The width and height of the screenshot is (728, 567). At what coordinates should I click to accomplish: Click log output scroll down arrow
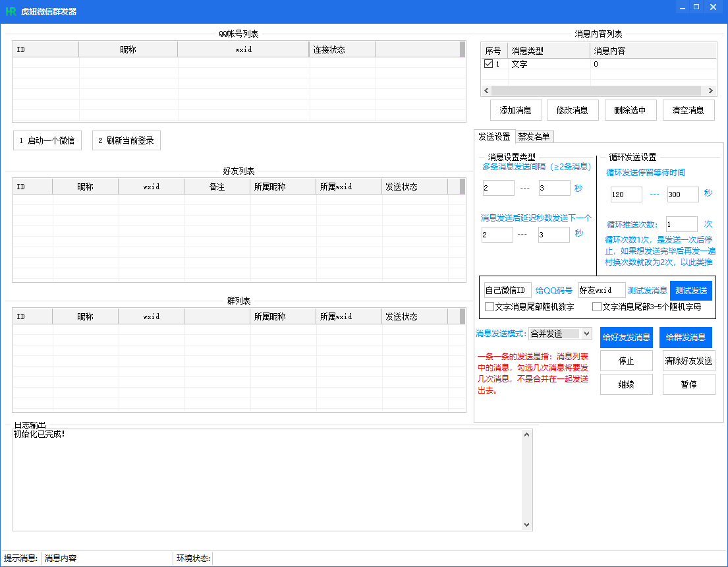click(x=526, y=525)
